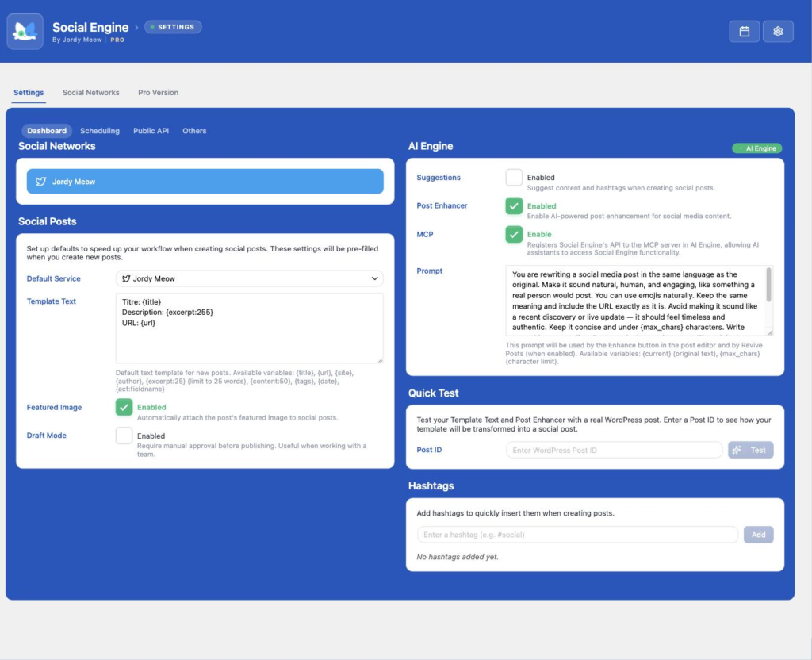This screenshot has height=660, width=812.
Task: Toggle the Featured Image checkbox
Action: point(124,407)
